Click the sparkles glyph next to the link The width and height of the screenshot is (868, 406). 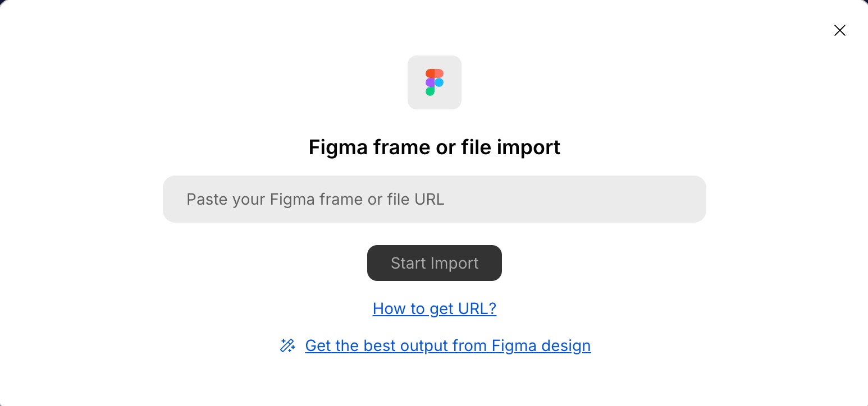click(x=287, y=345)
